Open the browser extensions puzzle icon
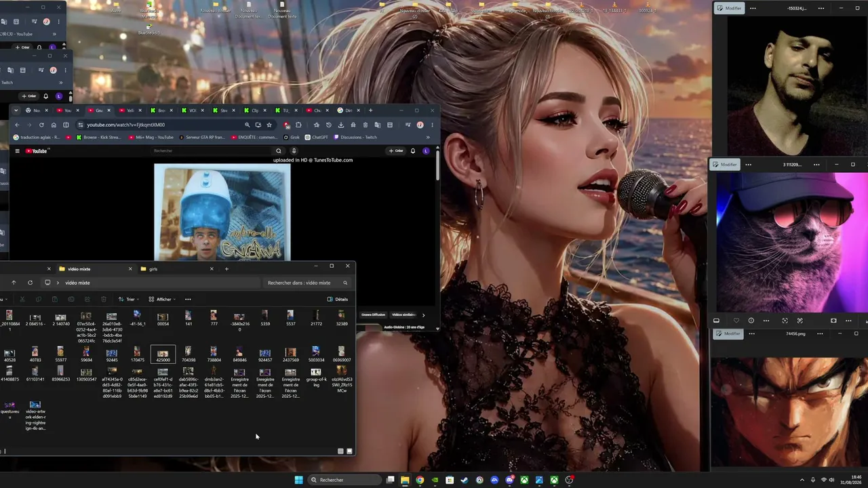This screenshot has height=488, width=868. coord(298,125)
